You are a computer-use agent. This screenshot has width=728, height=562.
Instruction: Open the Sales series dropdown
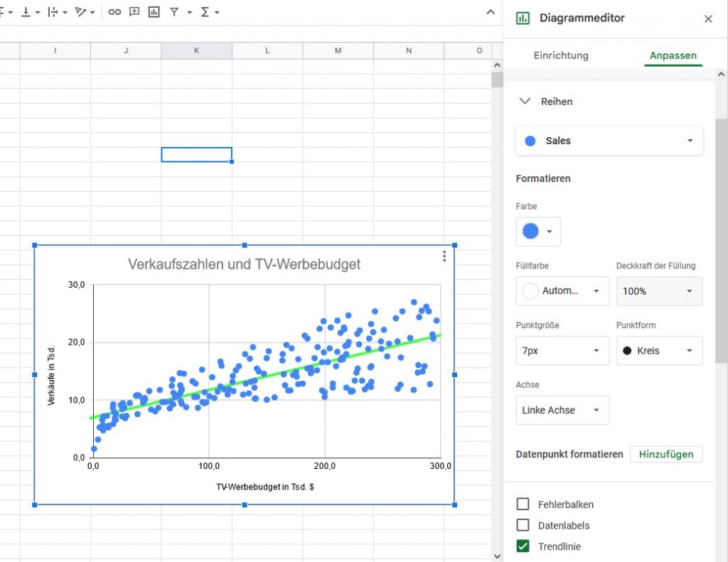tap(609, 141)
